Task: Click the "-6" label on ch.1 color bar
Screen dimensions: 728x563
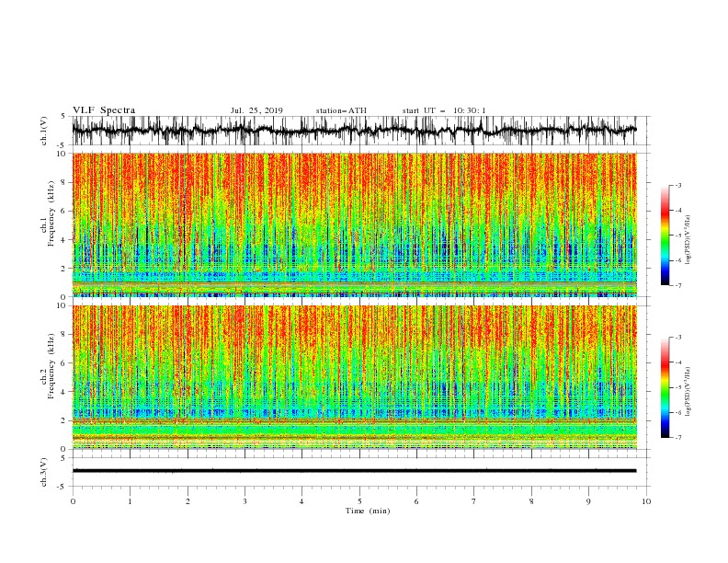Action: click(678, 260)
